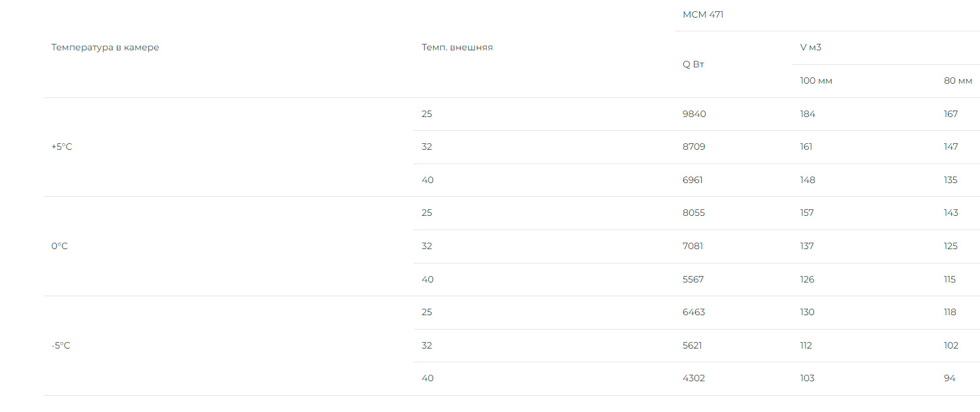Click the 100 мм thickness header

click(816, 81)
